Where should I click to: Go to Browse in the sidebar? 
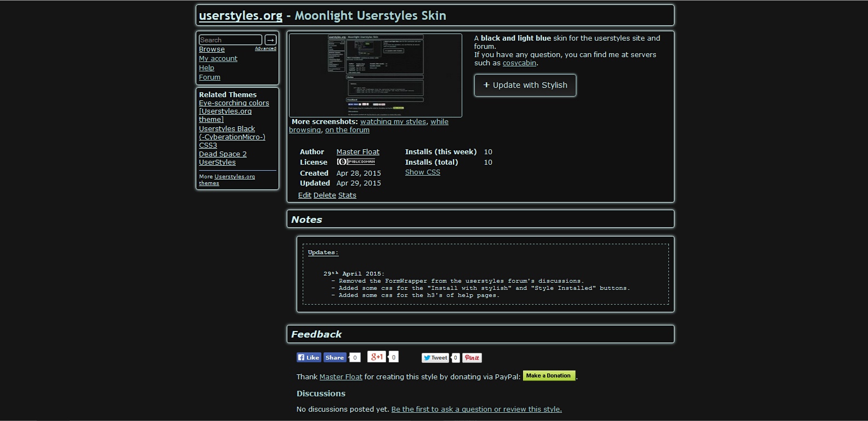(x=212, y=49)
